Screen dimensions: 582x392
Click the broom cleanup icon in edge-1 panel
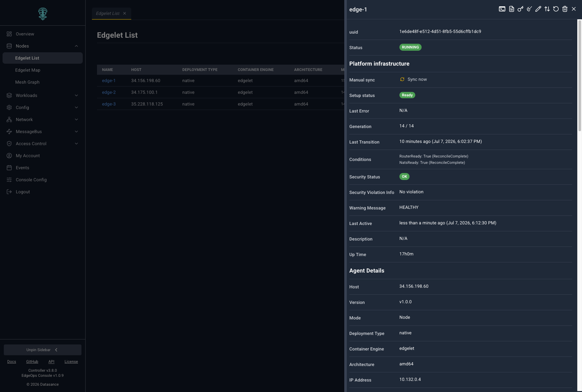point(529,9)
